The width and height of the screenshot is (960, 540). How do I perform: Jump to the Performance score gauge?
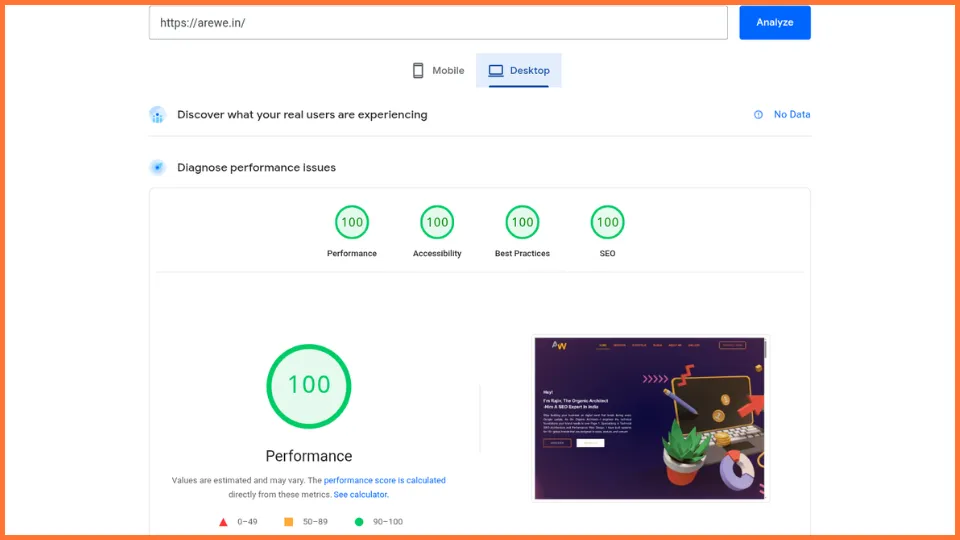351,222
